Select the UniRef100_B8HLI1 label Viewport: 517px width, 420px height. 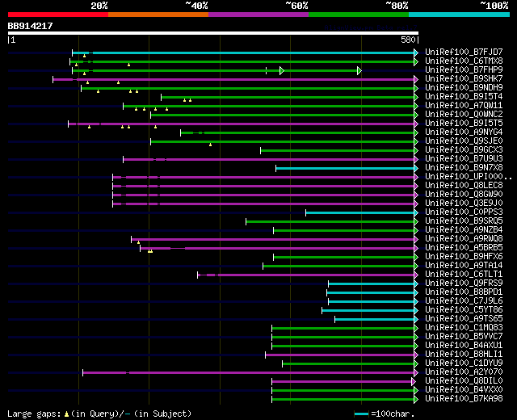[x=464, y=355]
